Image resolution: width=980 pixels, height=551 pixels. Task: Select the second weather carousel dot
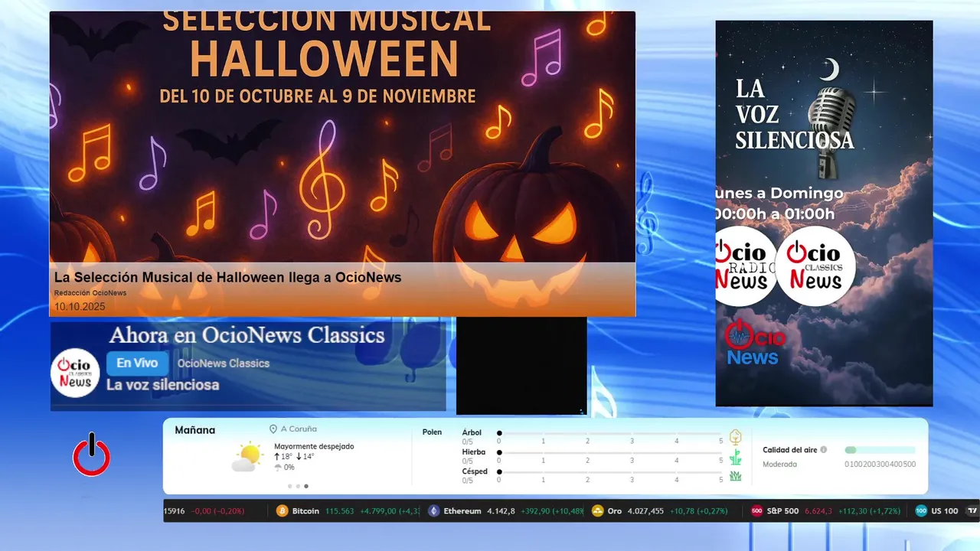[298, 486]
